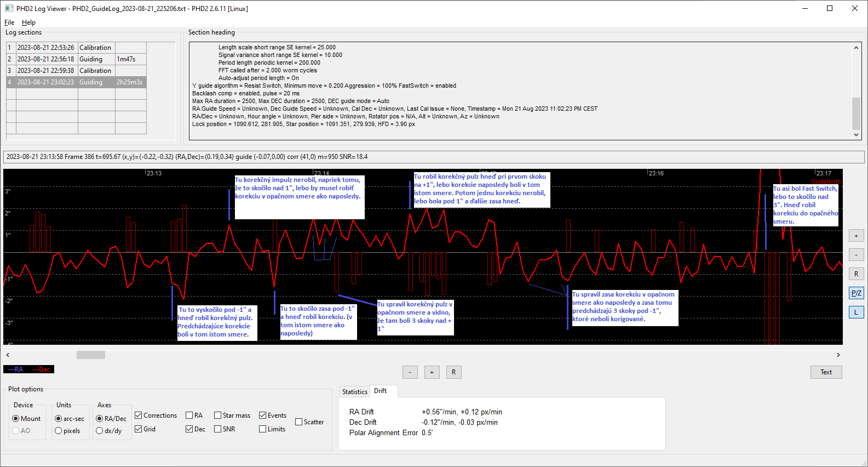Image resolution: width=868 pixels, height=467 pixels.
Task: Click the Lock position text line
Action: pyautogui.click(x=303, y=124)
